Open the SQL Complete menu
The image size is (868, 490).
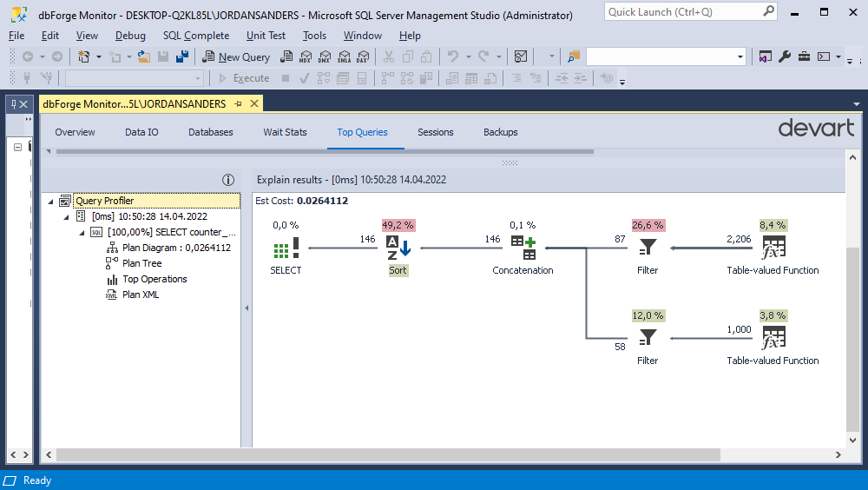(x=196, y=36)
